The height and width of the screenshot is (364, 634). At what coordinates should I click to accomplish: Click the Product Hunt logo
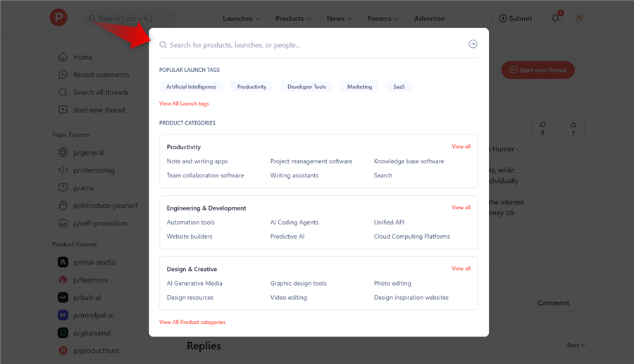coord(58,18)
